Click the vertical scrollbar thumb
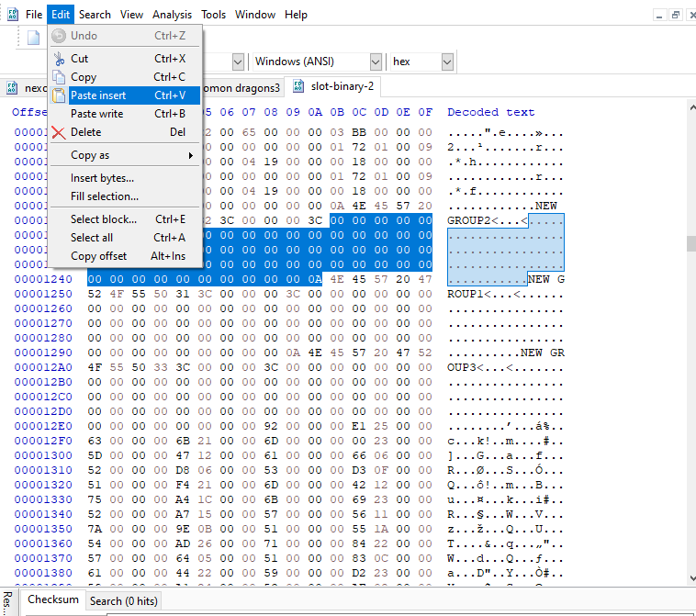The image size is (696, 616). coord(691,244)
